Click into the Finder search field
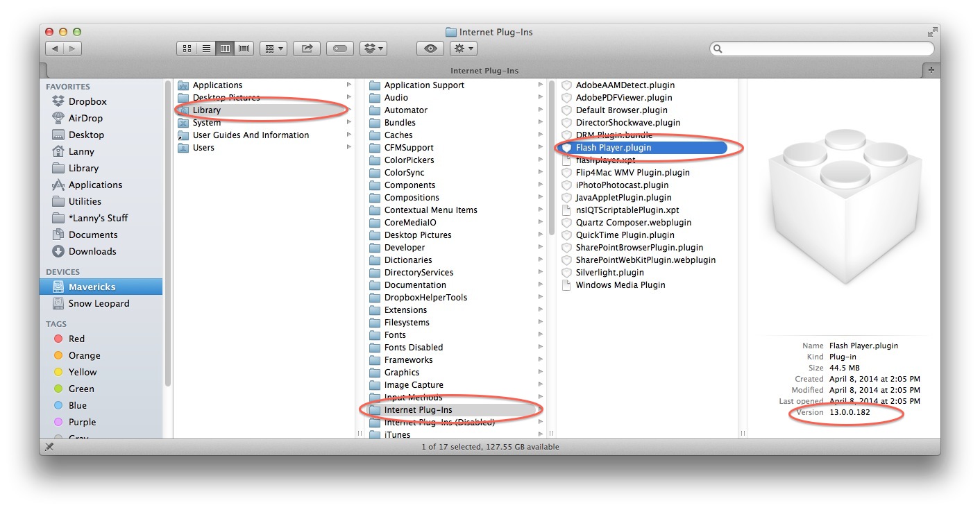 click(822, 49)
